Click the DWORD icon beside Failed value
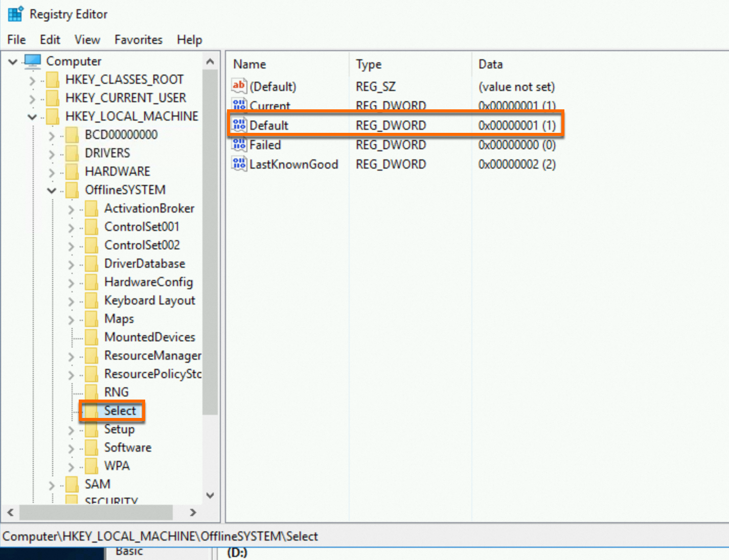Image resolution: width=729 pixels, height=560 pixels. (x=239, y=145)
